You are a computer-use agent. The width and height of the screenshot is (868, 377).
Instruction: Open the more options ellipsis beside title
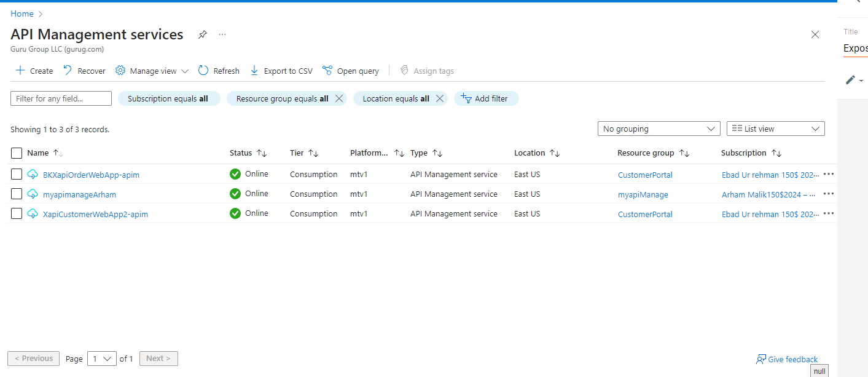222,34
